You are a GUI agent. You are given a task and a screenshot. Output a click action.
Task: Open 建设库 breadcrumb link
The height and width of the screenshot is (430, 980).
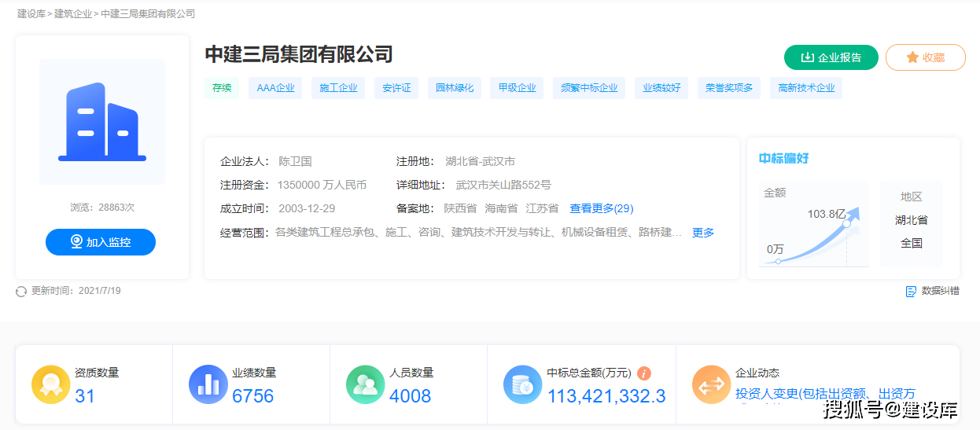(x=31, y=14)
